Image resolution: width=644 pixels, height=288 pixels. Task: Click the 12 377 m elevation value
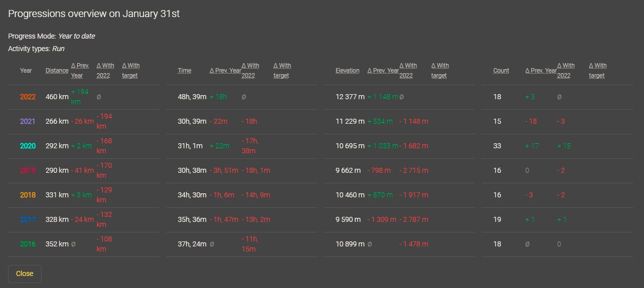[x=349, y=97]
